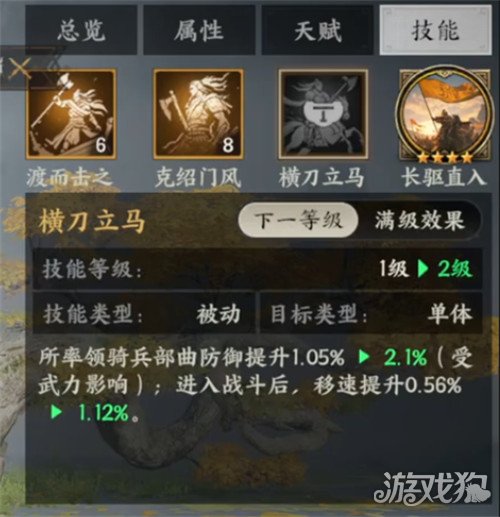Switch to the 属性 tab

pyautogui.click(x=199, y=31)
